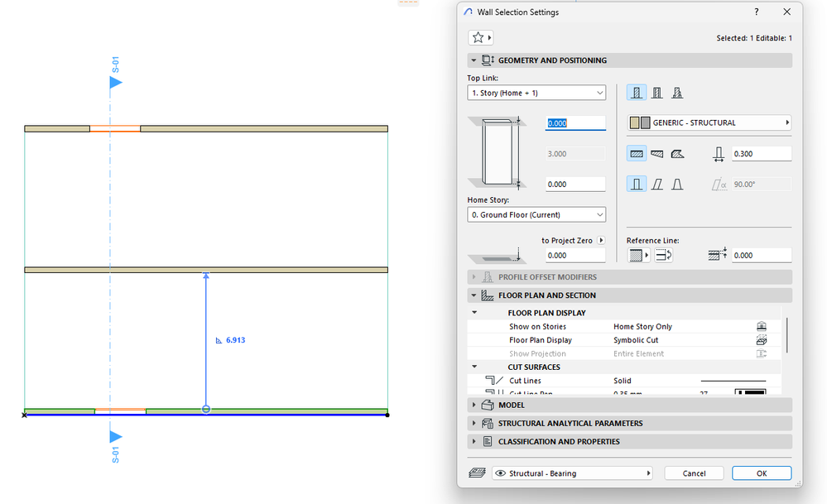Viewport: 827px width, 504px height.
Task: Click the Geometry and Positioning panel icon
Action: coord(488,60)
